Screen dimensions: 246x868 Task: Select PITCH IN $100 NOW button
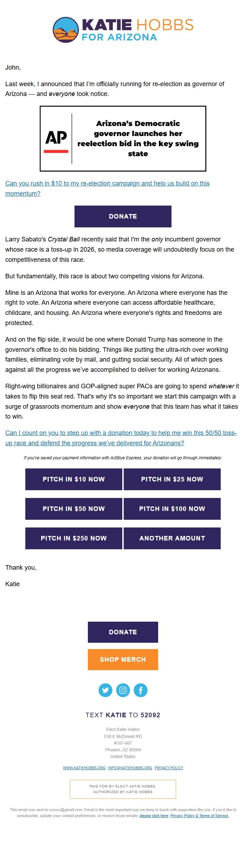[172, 509]
